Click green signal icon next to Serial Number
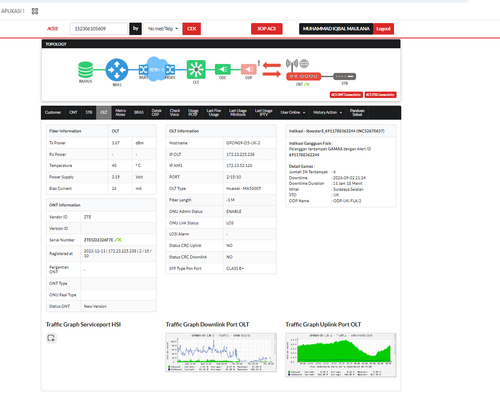The height and width of the screenshot is (393, 500). (x=118, y=240)
